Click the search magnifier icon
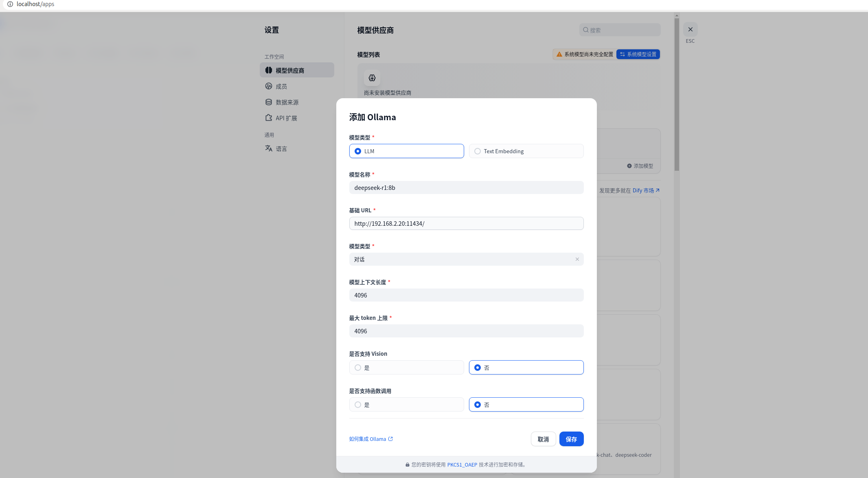868x478 pixels. [x=585, y=30]
